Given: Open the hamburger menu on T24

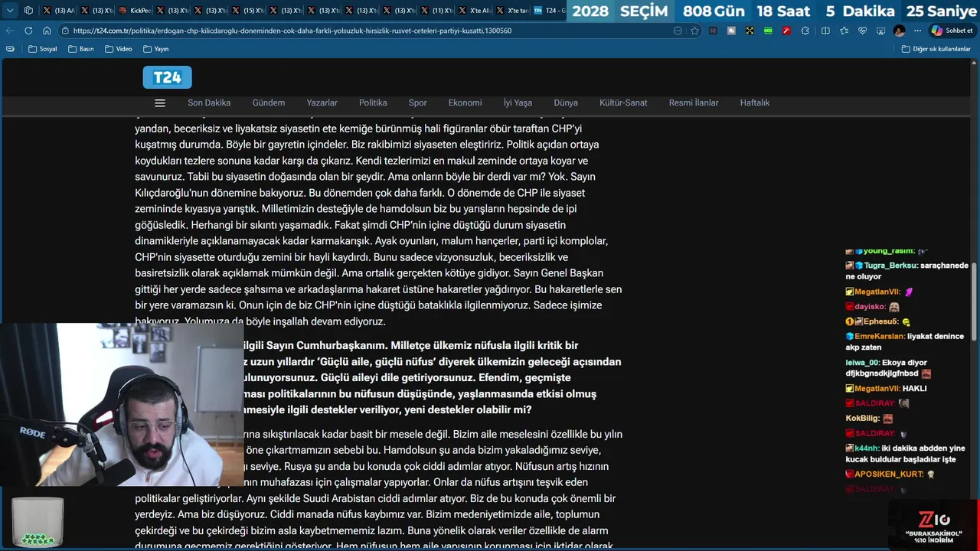Looking at the screenshot, I should 160,103.
